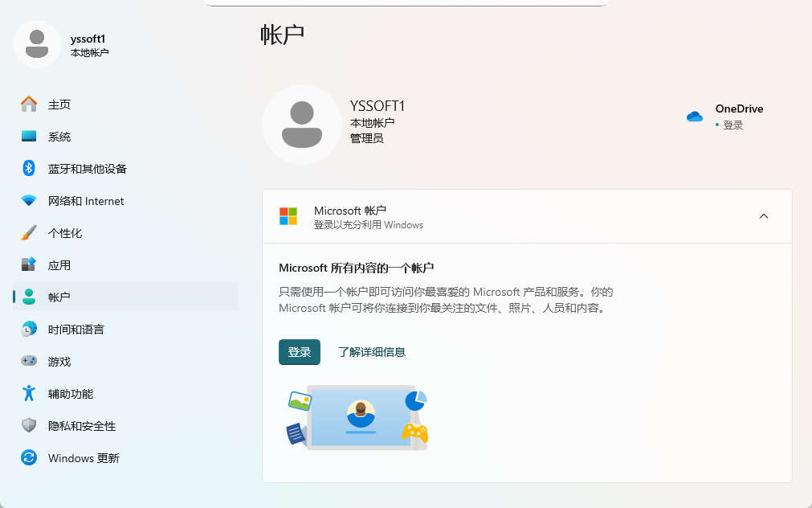Click the 系统 monitor icon

(x=29, y=137)
